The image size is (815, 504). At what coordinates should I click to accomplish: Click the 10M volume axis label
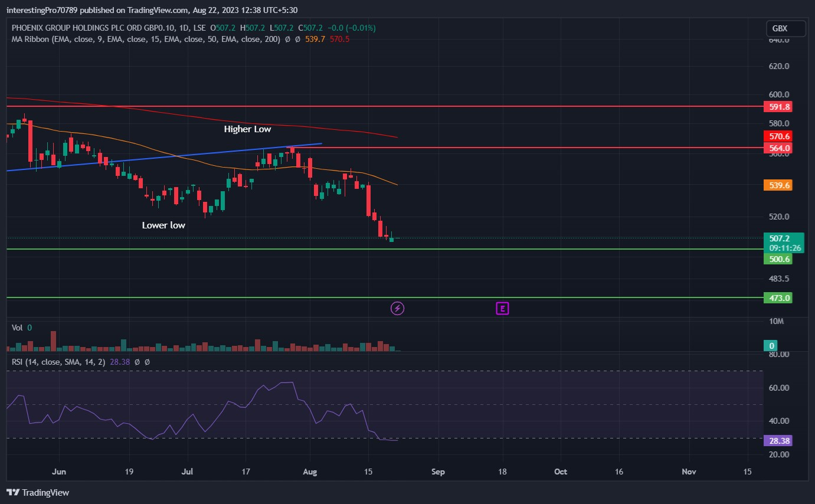[x=777, y=322]
